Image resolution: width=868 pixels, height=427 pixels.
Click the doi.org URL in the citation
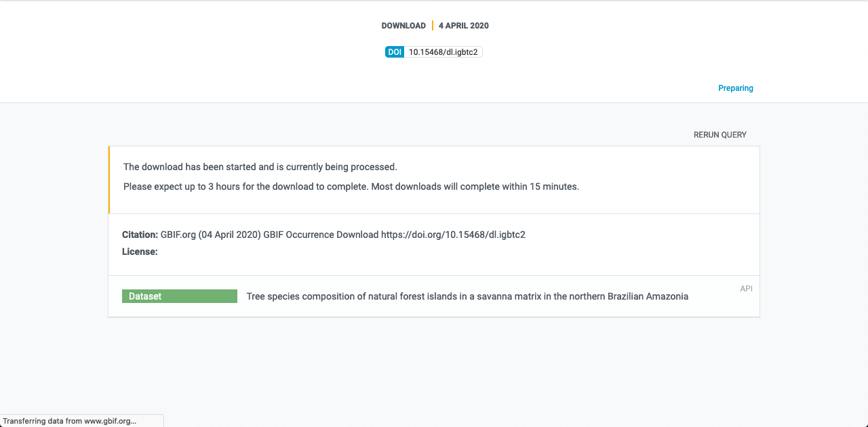[x=453, y=235]
